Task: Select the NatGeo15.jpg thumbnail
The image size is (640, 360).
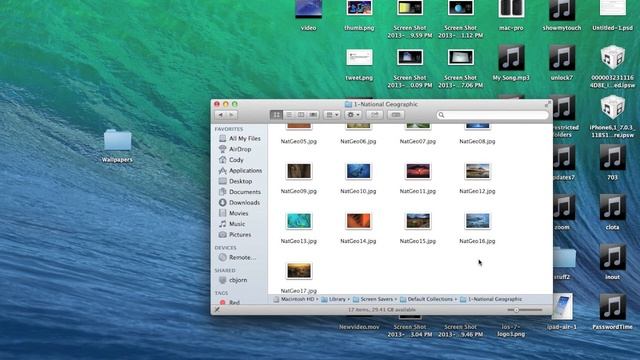Action: tap(418, 221)
